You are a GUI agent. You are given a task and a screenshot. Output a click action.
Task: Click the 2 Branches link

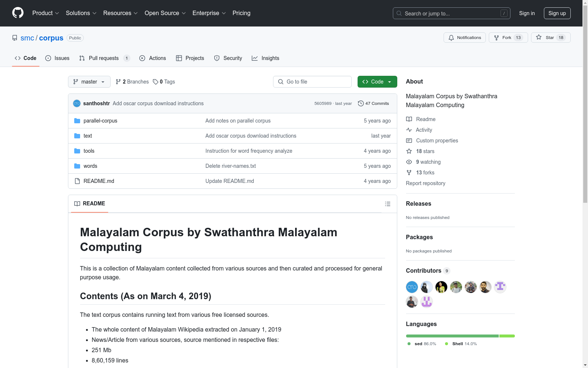(132, 82)
